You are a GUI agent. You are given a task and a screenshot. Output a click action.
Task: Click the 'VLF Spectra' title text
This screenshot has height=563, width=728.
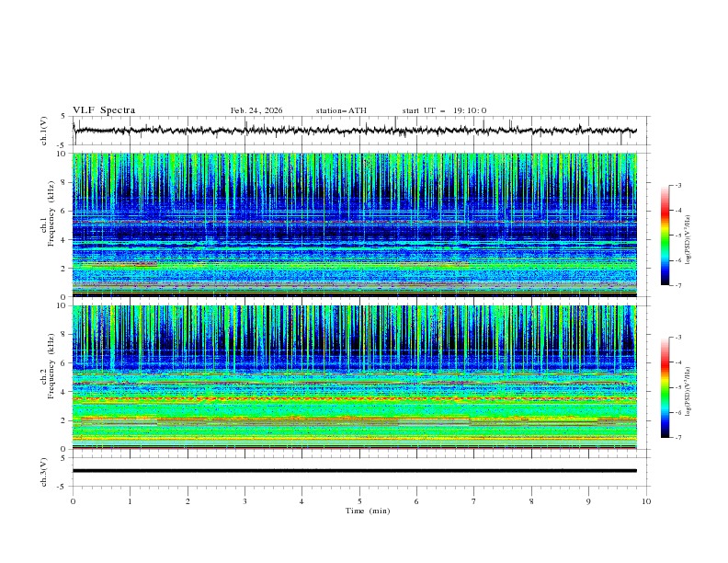click(104, 110)
